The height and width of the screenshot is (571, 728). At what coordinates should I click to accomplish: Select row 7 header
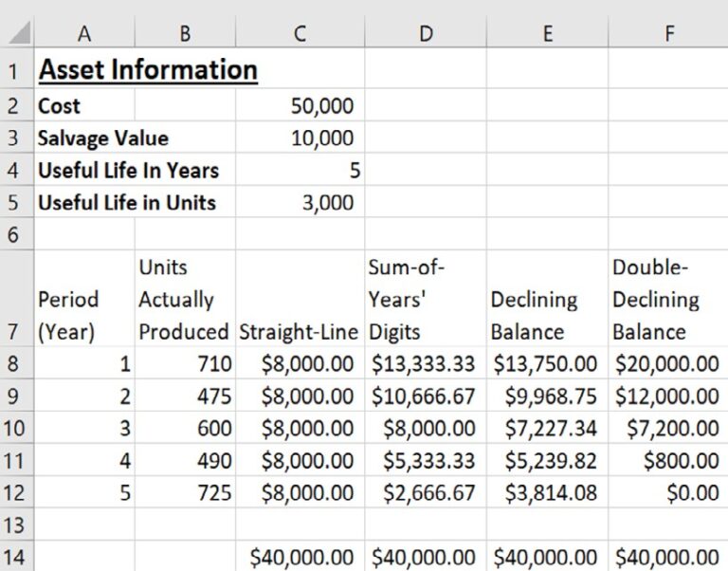point(17,298)
